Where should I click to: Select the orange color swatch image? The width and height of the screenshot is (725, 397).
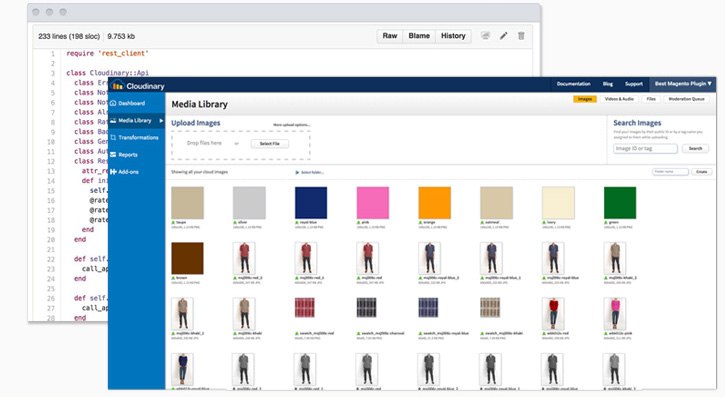click(x=435, y=203)
